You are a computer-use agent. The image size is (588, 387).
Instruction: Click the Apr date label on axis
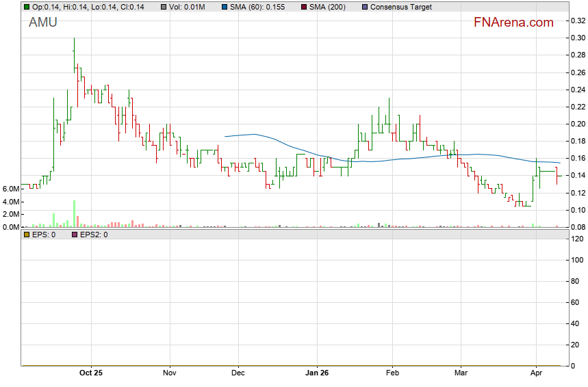point(536,373)
